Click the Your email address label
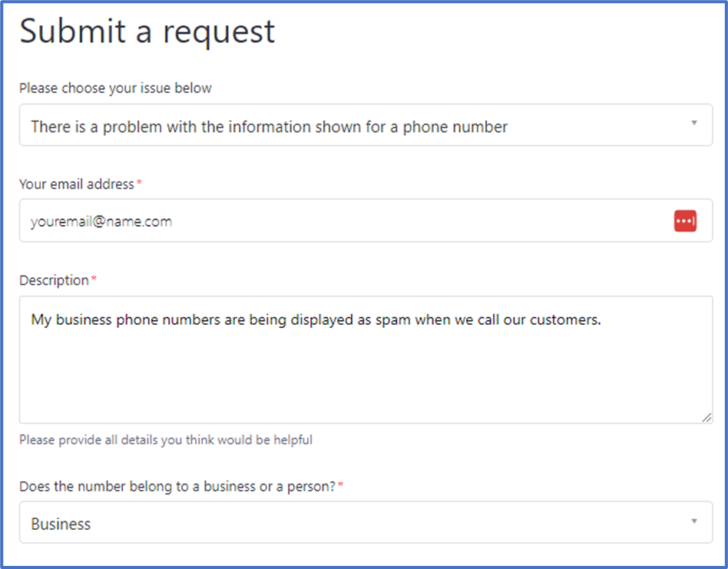Screen dimensions: 728x569 point(77,184)
